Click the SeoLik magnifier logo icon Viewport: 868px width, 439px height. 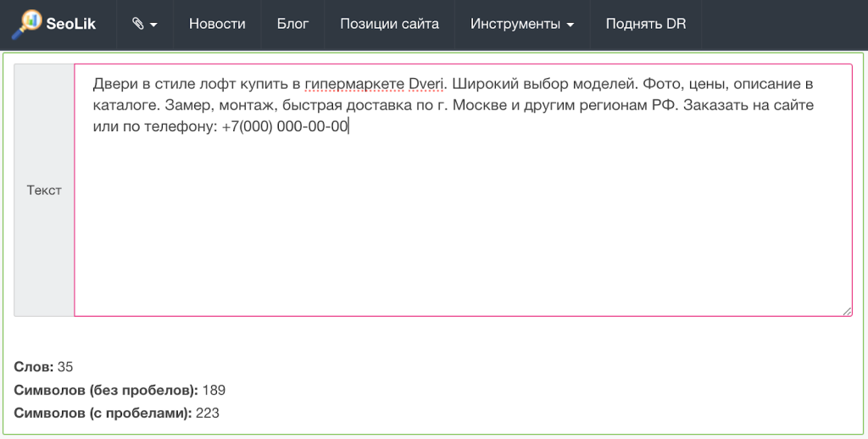26,25
